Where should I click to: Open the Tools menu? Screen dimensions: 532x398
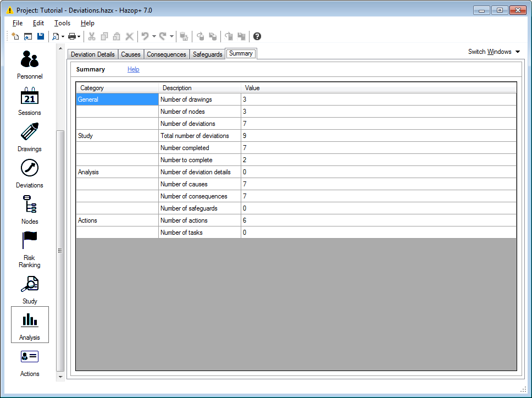point(62,23)
